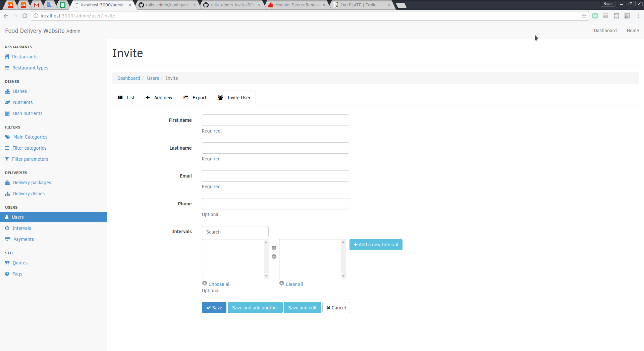Image resolution: width=644 pixels, height=351 pixels.
Task: Move selected interval left with arrow icon
Action: click(274, 257)
